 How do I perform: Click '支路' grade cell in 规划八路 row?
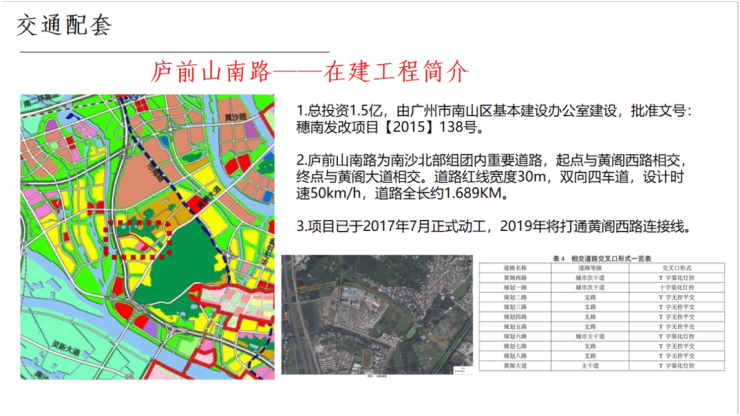pyautogui.click(x=590, y=356)
